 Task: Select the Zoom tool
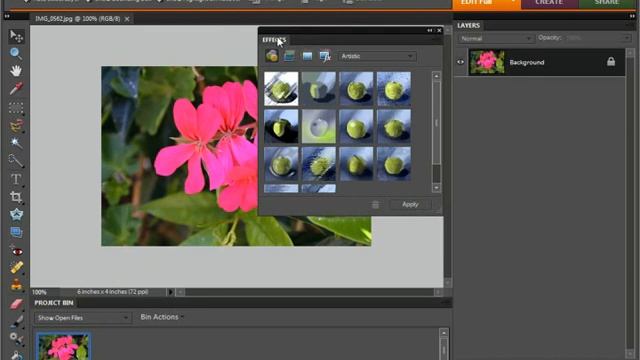click(16, 53)
